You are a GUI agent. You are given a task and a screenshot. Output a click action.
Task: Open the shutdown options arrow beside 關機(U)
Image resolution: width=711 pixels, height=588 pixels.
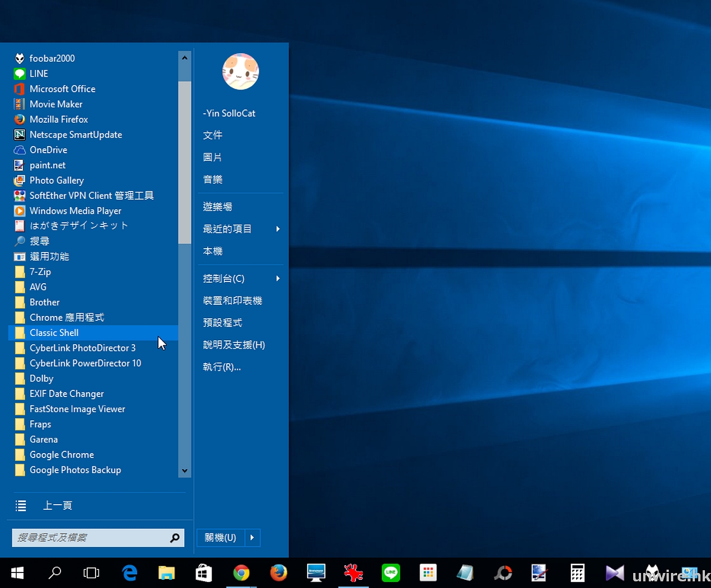pos(252,537)
